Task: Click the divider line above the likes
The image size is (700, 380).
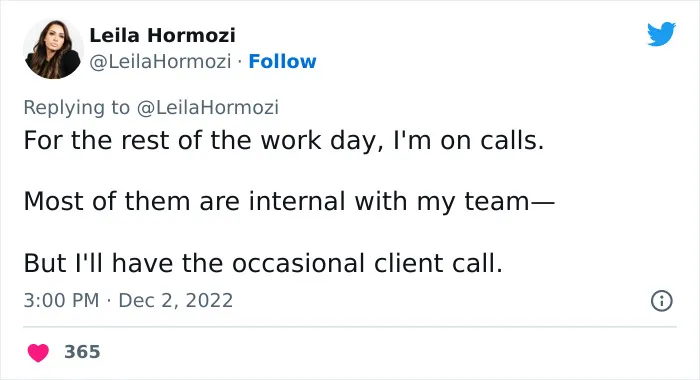Action: point(350,327)
